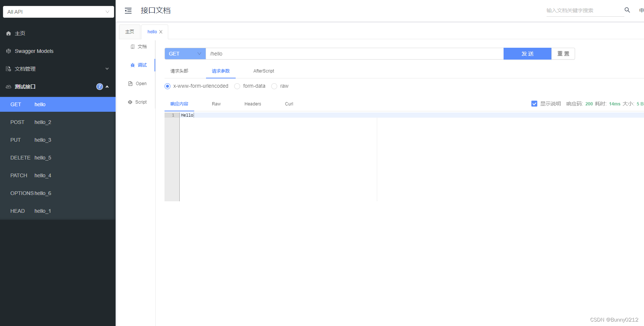644x326 pixels.
Task: Open the 请求参数 tab
Action: pyautogui.click(x=221, y=71)
